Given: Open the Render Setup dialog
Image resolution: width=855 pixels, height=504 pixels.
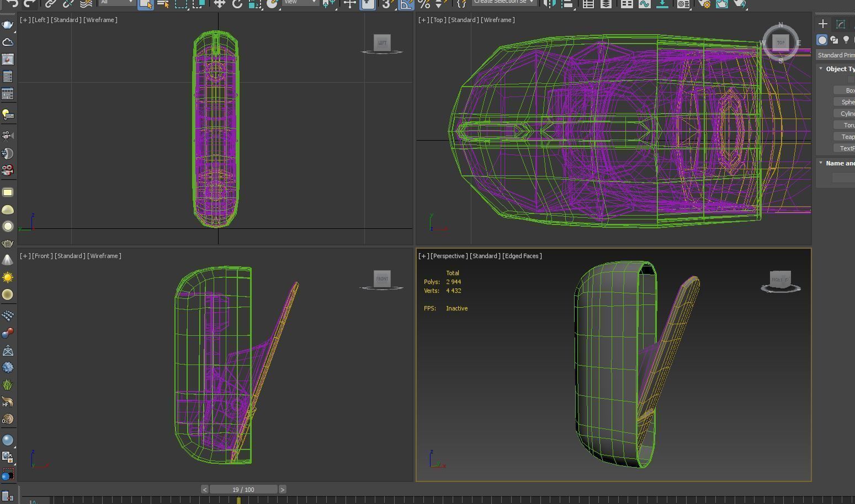Looking at the screenshot, I should pyautogui.click(x=704, y=3).
